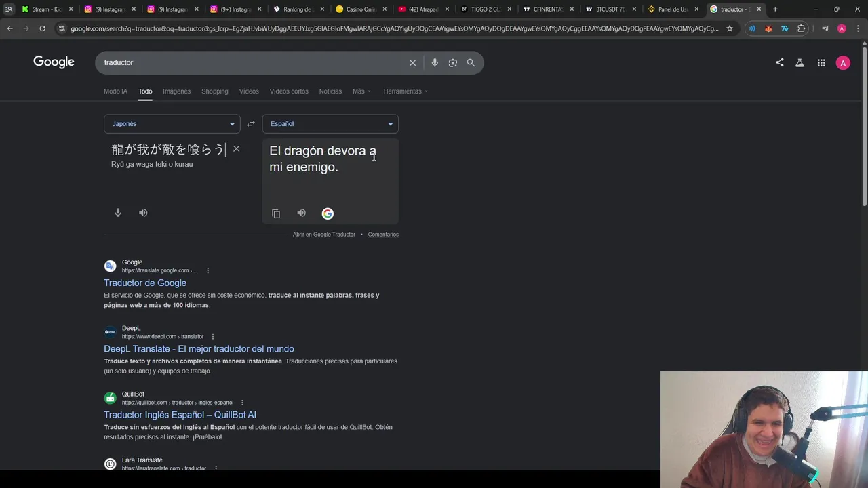The height and width of the screenshot is (488, 868).
Task: Open Google account avatar
Action: (843, 62)
